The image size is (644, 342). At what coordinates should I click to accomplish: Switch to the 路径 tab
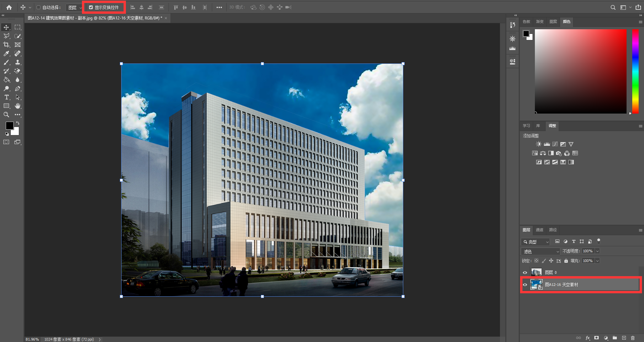pos(553,230)
